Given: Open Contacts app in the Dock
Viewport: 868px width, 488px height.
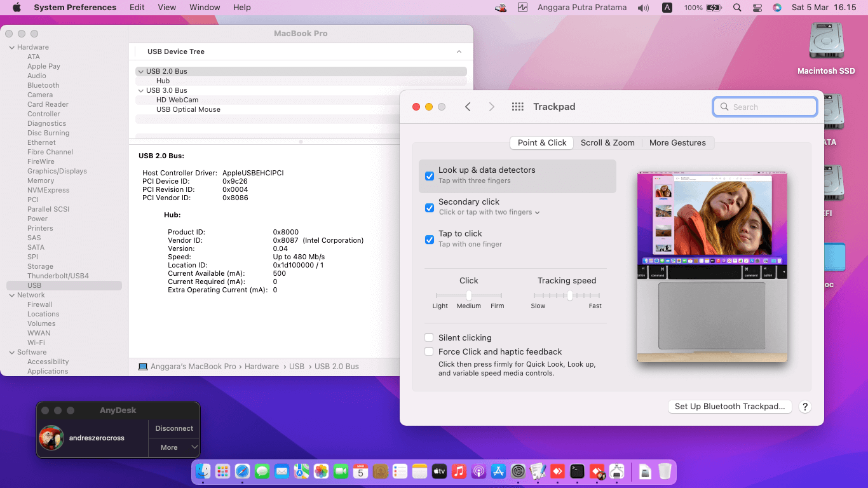Looking at the screenshot, I should click(380, 471).
